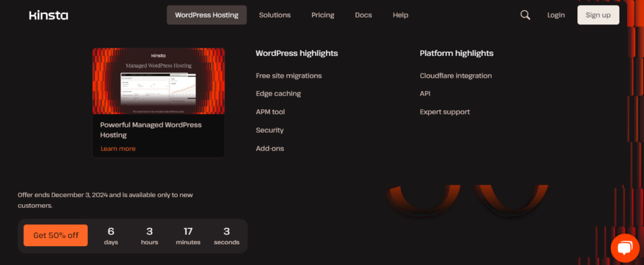Open the Add-ons link
Image resolution: width=644 pixels, height=265 pixels.
pos(270,148)
